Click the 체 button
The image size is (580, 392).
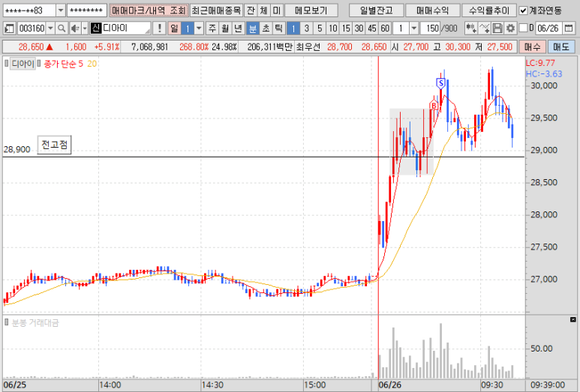(263, 10)
